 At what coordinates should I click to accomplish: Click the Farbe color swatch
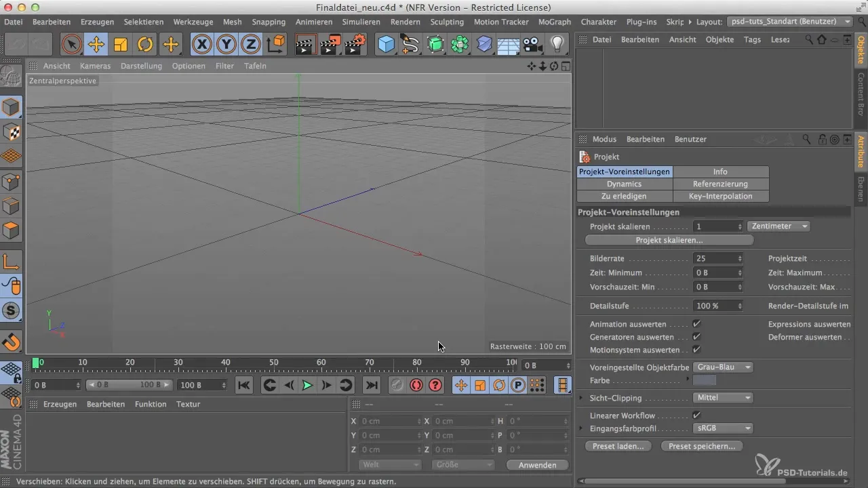click(705, 380)
